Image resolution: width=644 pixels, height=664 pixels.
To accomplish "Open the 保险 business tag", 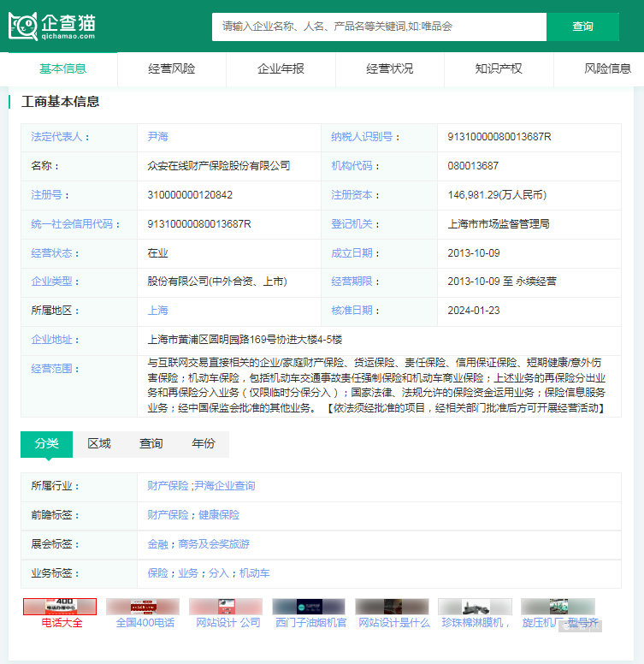I will [x=158, y=573].
